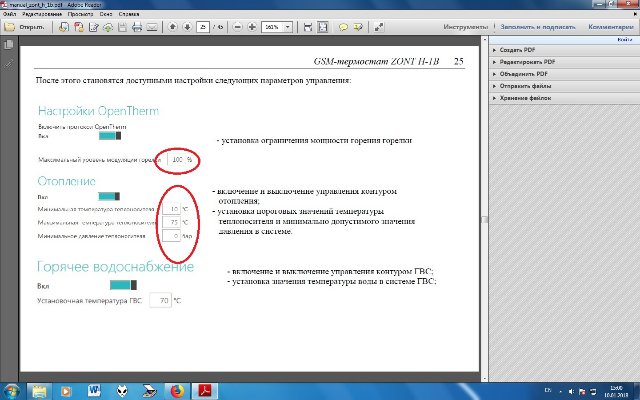The image size is (640, 400).
Task: Click the zoom in plus button
Action: 252,27
